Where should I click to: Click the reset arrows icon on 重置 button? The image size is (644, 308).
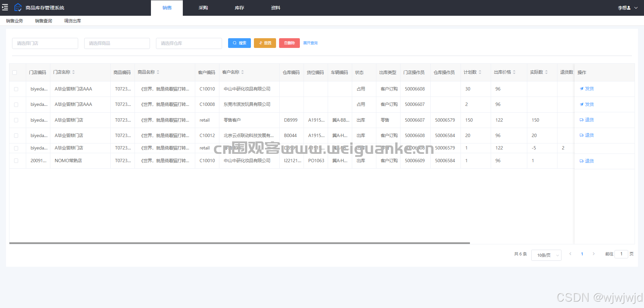pos(260,43)
